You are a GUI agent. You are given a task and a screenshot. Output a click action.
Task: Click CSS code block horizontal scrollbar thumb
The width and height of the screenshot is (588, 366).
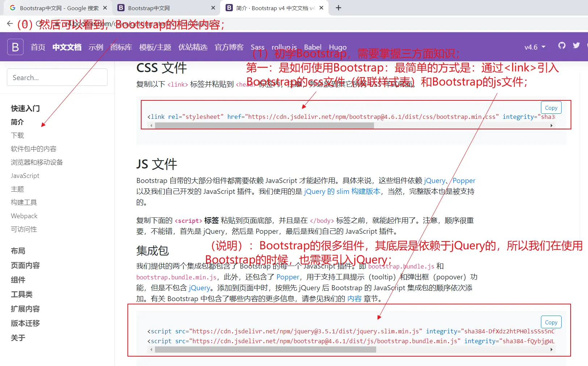[x=264, y=126]
